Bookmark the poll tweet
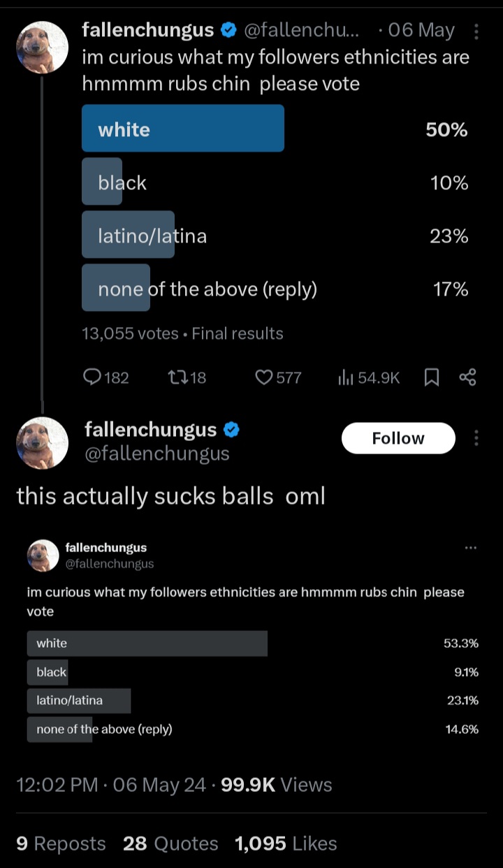Image resolution: width=503 pixels, height=868 pixels. 432,377
